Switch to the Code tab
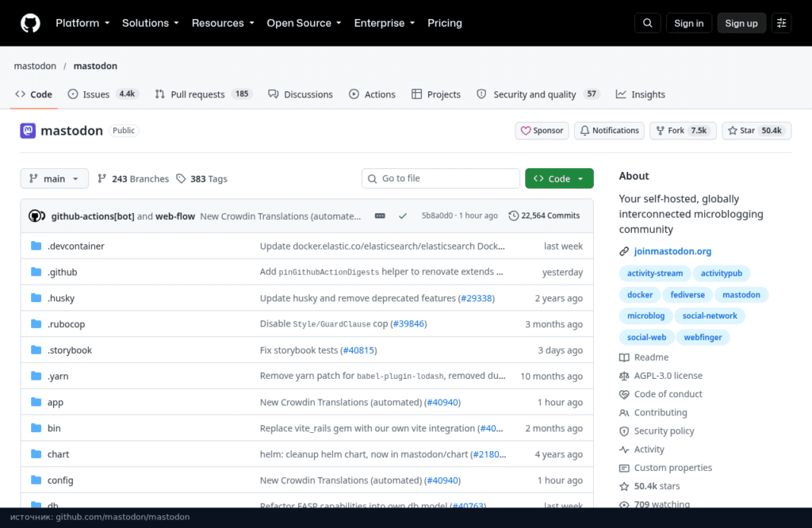This screenshot has width=812, height=528. (33, 94)
